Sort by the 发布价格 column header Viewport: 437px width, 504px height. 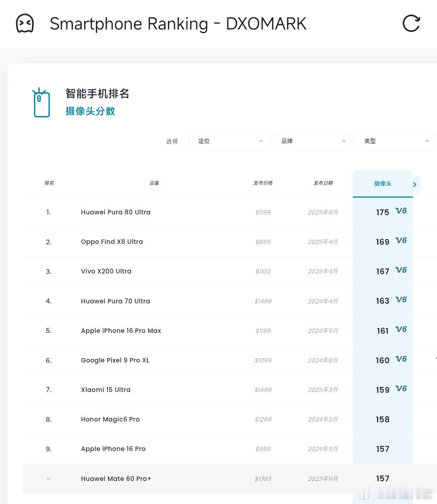[263, 183]
